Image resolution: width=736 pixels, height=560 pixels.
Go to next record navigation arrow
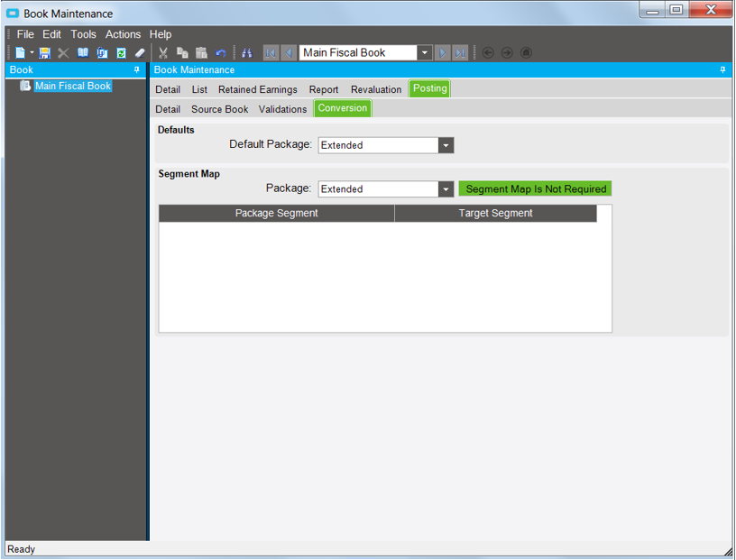point(443,52)
